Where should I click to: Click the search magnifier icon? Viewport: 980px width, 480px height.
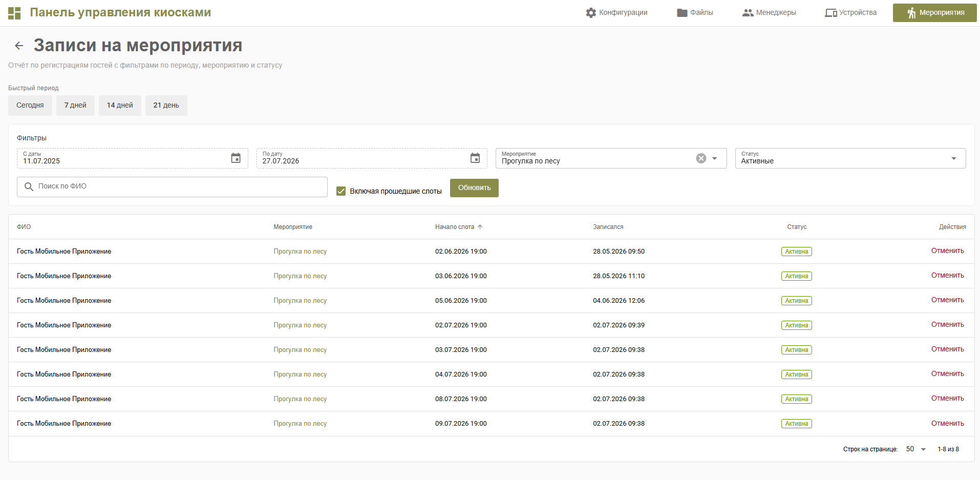[29, 186]
